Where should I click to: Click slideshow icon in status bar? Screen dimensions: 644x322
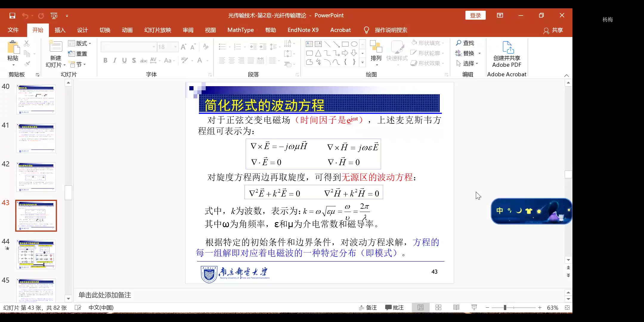(x=474, y=307)
